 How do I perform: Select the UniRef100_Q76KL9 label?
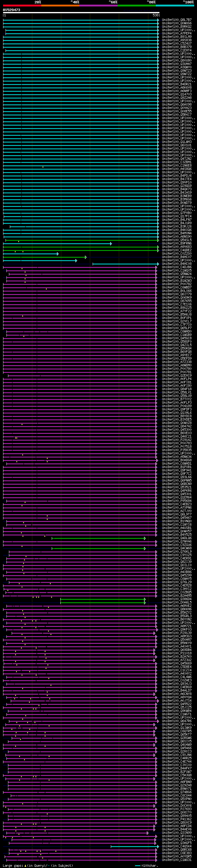point(177,552)
